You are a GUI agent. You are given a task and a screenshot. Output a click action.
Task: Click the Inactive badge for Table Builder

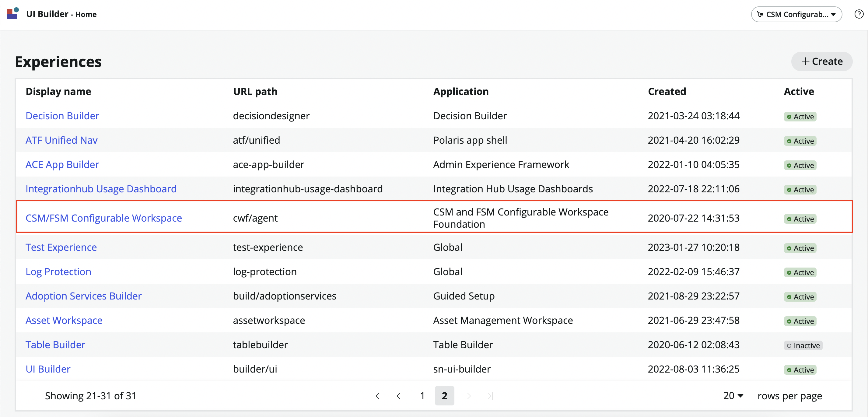click(803, 345)
